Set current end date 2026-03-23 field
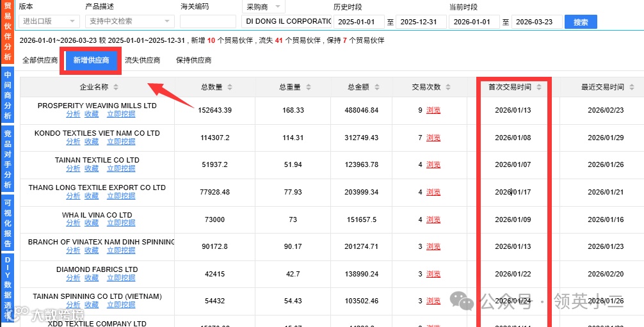The height and width of the screenshot is (327, 644). click(x=537, y=22)
